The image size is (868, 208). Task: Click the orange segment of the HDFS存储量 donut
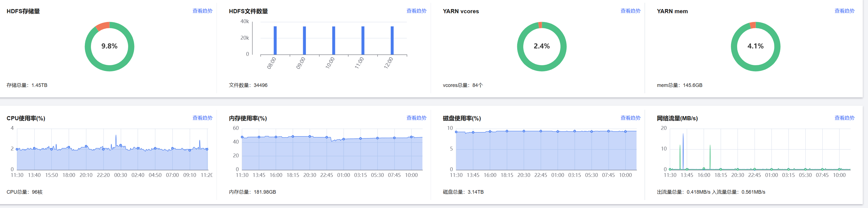(103, 26)
